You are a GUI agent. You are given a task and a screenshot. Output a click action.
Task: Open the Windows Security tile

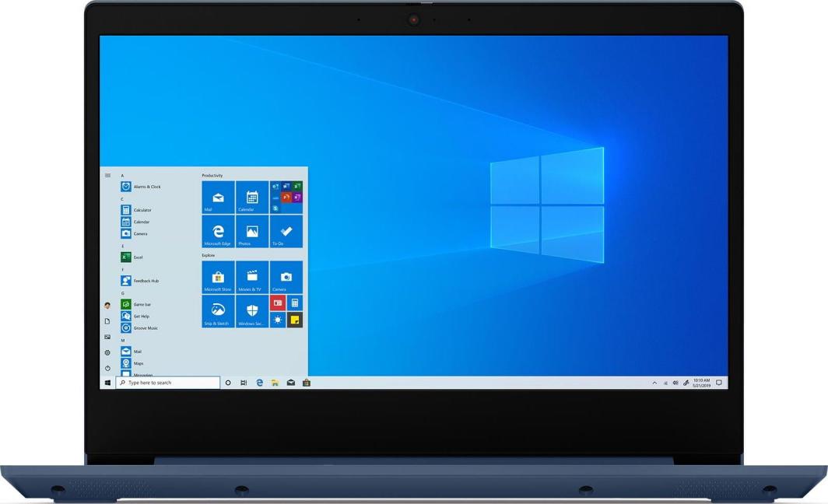click(252, 311)
